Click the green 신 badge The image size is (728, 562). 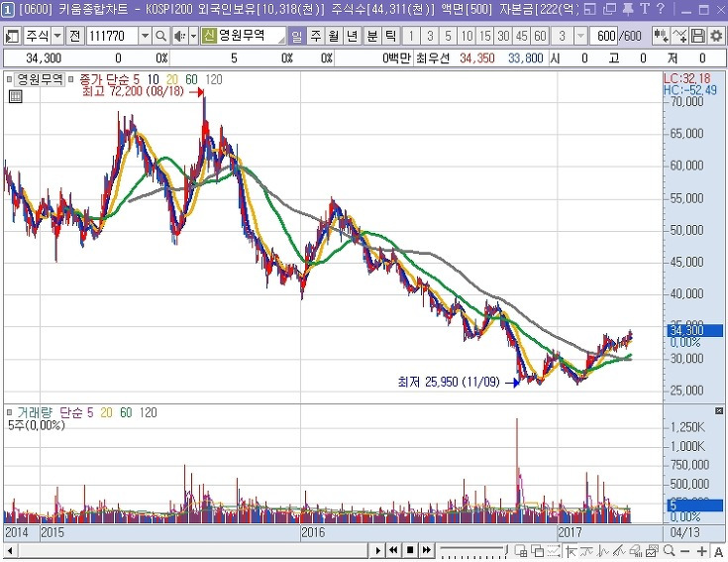(209, 36)
